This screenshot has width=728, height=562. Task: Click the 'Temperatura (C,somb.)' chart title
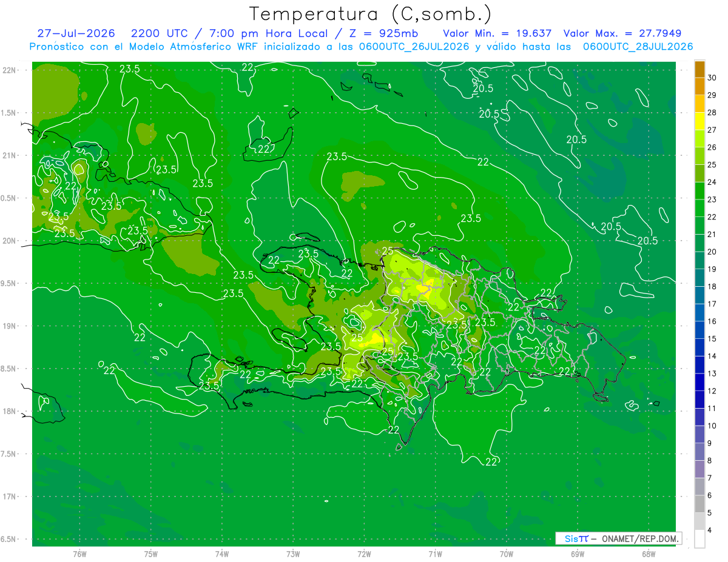coord(371,15)
